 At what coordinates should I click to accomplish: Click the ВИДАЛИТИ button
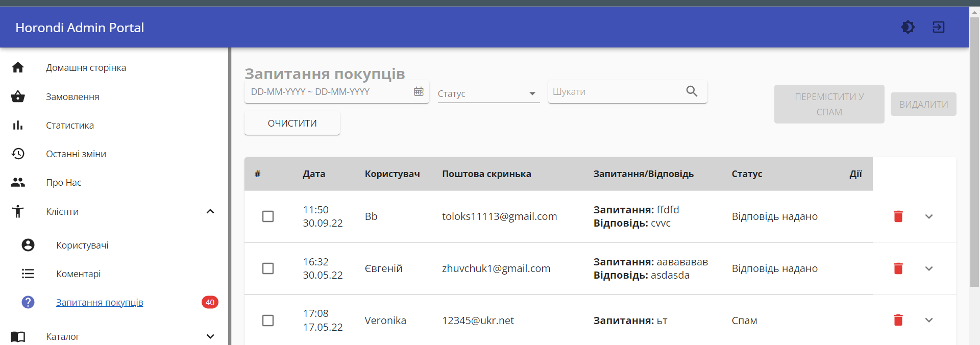(x=923, y=104)
